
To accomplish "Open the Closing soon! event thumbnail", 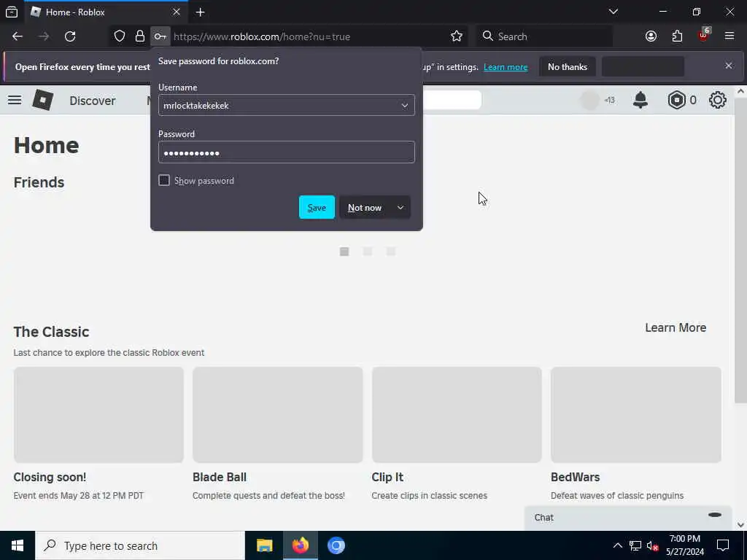I will [x=98, y=415].
